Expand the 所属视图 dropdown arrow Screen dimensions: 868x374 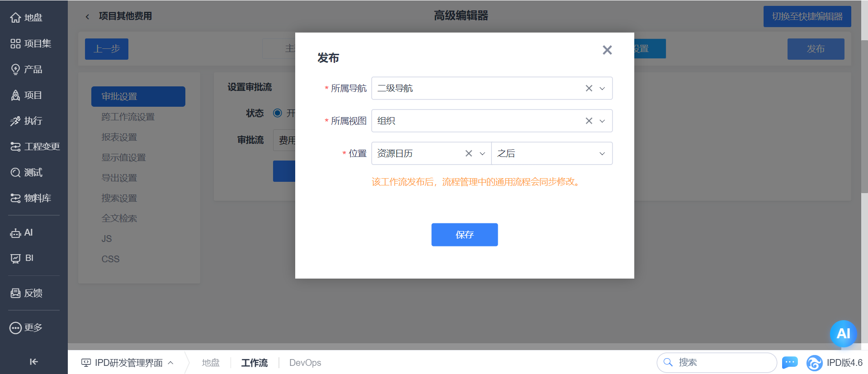(x=602, y=121)
